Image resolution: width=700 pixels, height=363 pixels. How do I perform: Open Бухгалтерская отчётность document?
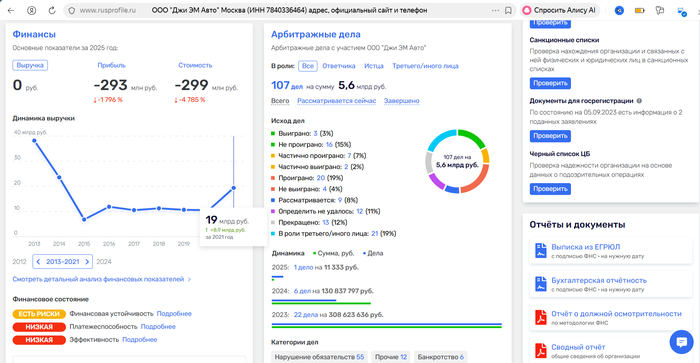[x=599, y=280]
